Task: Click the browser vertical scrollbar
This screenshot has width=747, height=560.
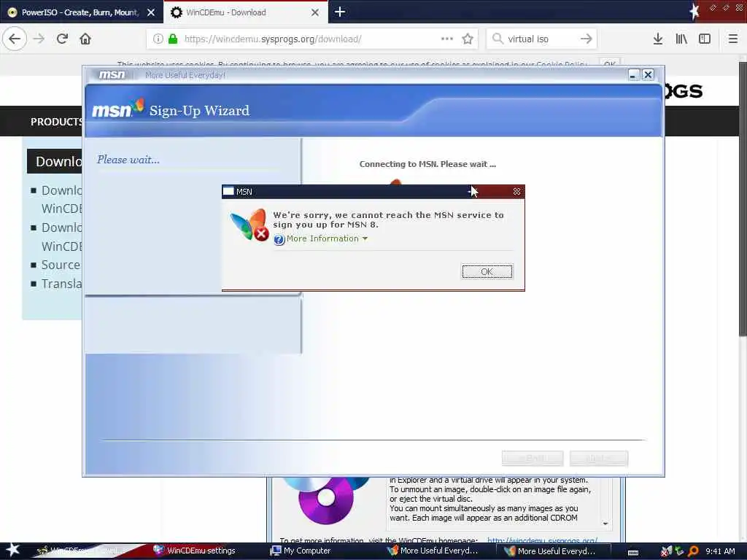Action: click(x=743, y=200)
